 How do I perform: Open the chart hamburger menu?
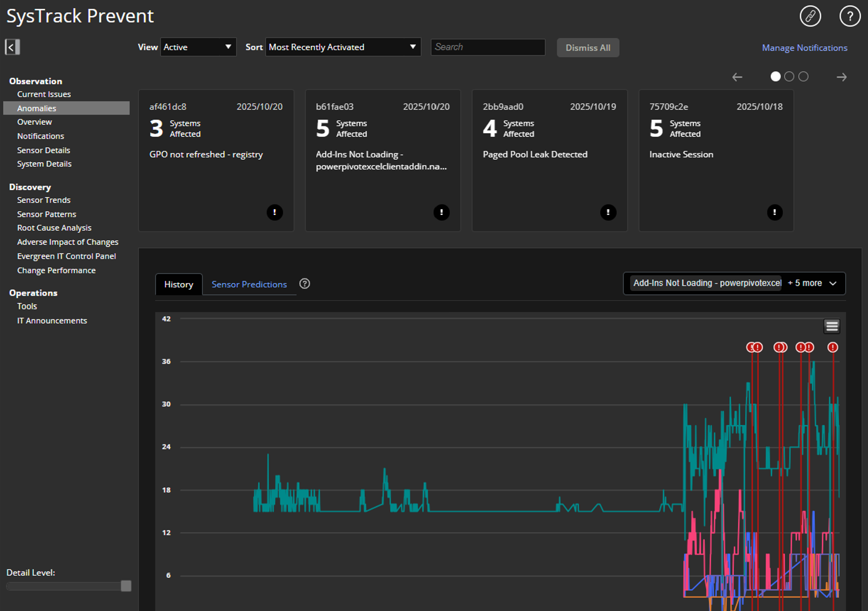[832, 326]
